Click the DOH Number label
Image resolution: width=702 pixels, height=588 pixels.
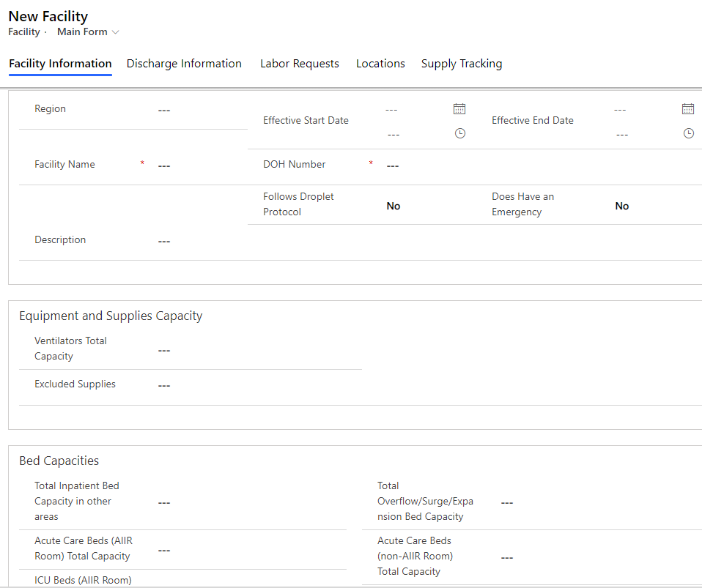294,164
